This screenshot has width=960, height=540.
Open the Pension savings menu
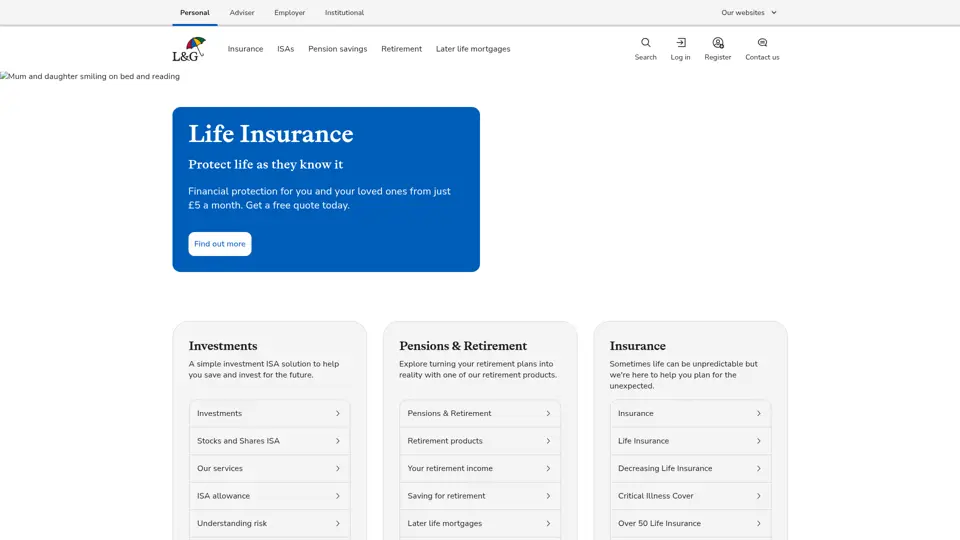click(337, 49)
